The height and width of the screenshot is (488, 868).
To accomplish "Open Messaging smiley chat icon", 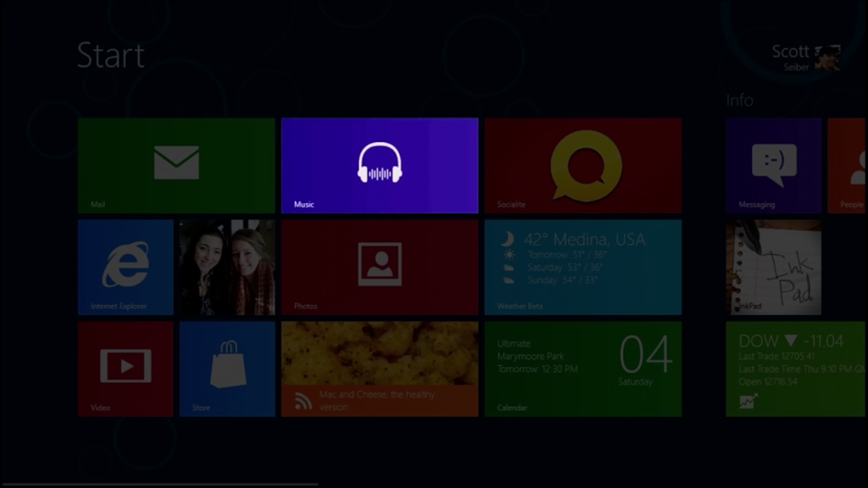I will (x=774, y=165).
